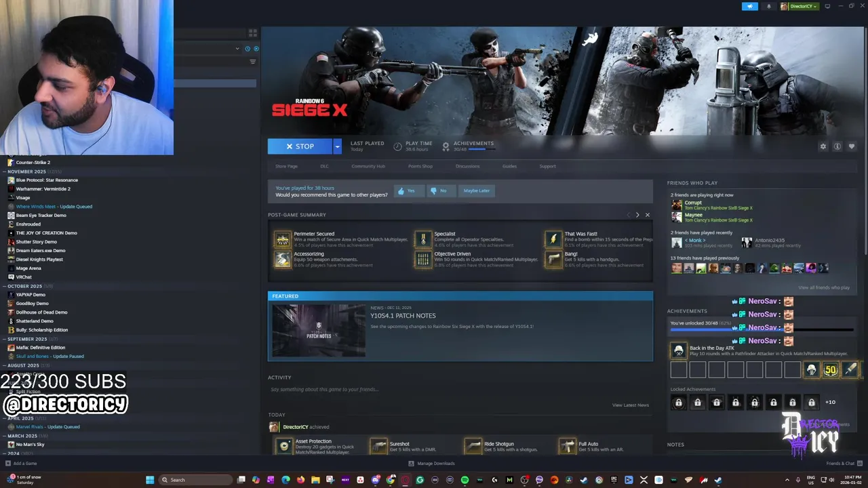
Task: Open the Support tab
Action: [548, 166]
